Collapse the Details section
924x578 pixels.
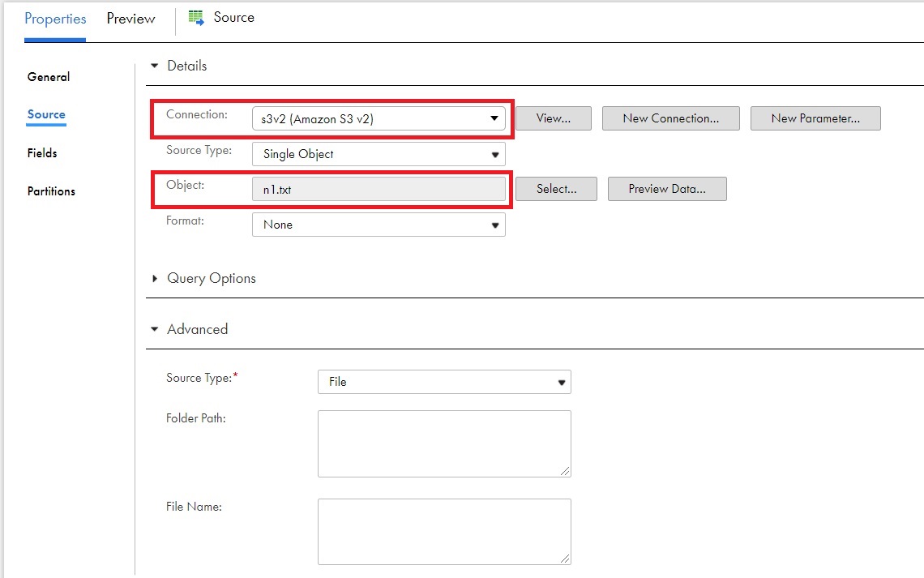click(154, 66)
